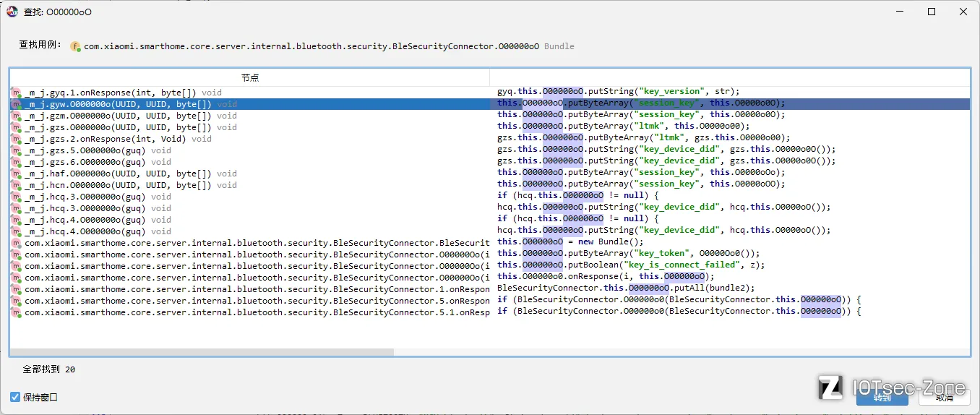Click the BleSecurityConnector.O000000oO Bundle usage label
Viewport: 980px width, 415px height.
pyautogui.click(x=329, y=46)
